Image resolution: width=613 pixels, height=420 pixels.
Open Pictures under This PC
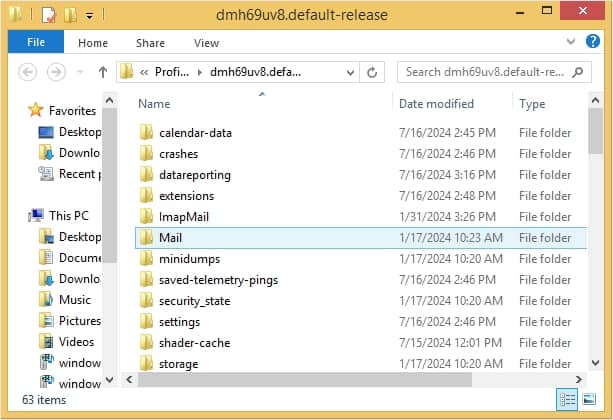[70, 321]
